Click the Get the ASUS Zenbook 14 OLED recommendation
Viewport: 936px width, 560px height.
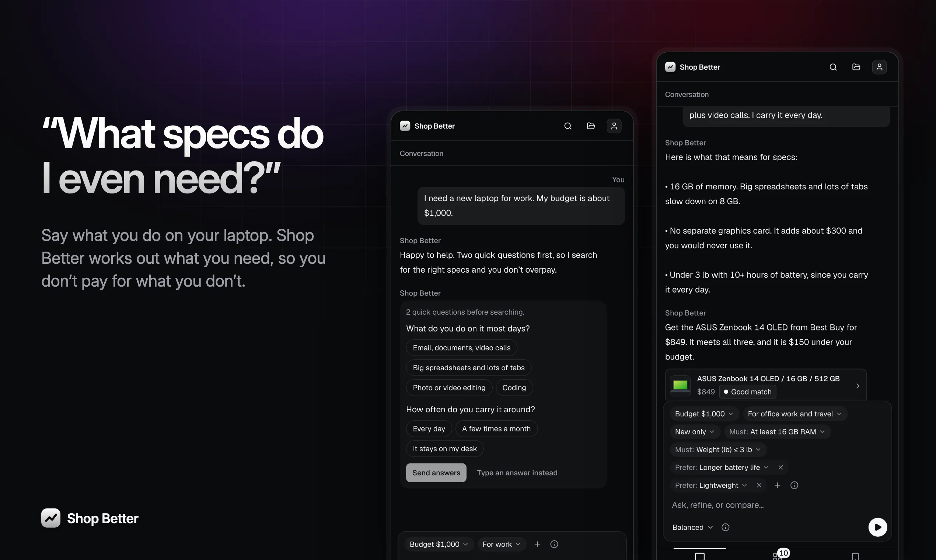click(761, 342)
